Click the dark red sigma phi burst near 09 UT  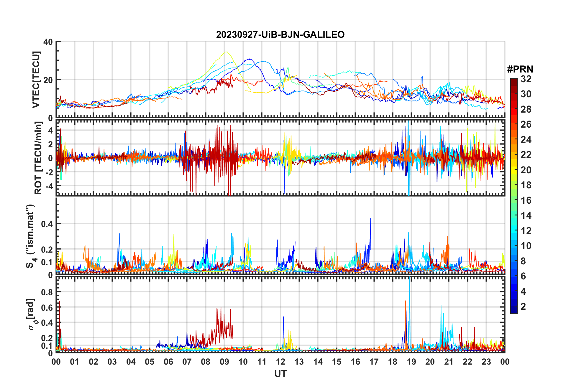(x=224, y=324)
